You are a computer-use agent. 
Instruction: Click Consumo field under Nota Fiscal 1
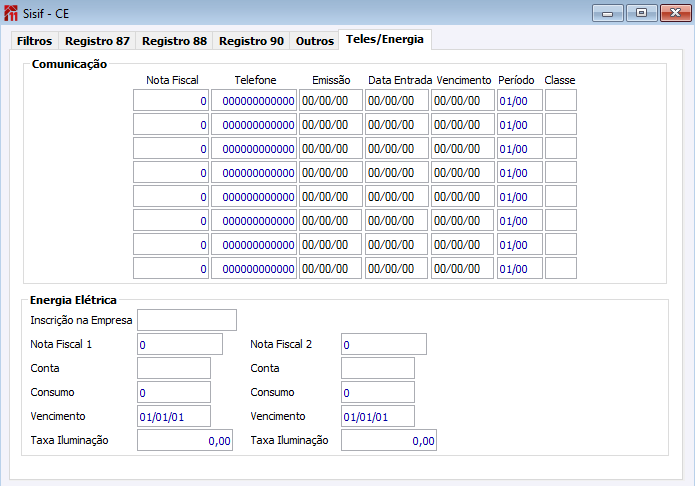tap(174, 392)
